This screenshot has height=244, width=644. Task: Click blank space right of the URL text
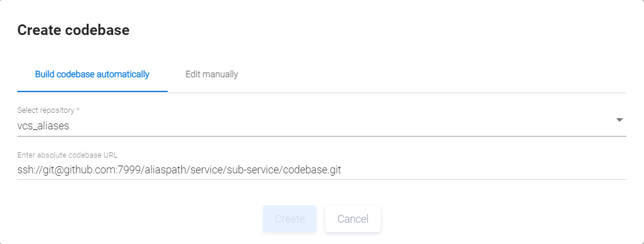point(476,170)
